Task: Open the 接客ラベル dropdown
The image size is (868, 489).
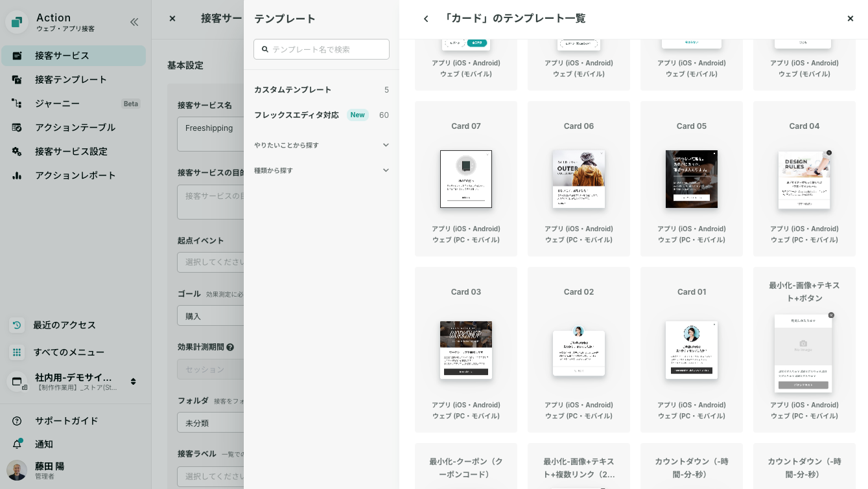Action: pos(211,476)
